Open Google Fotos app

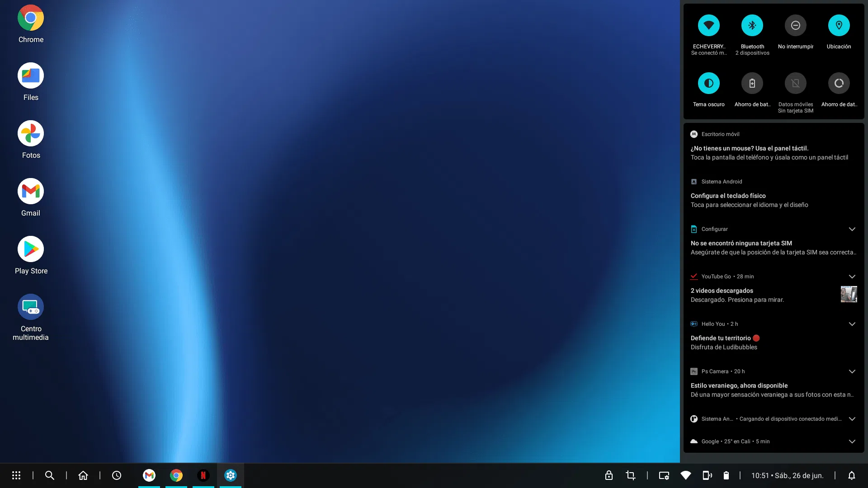[31, 134]
